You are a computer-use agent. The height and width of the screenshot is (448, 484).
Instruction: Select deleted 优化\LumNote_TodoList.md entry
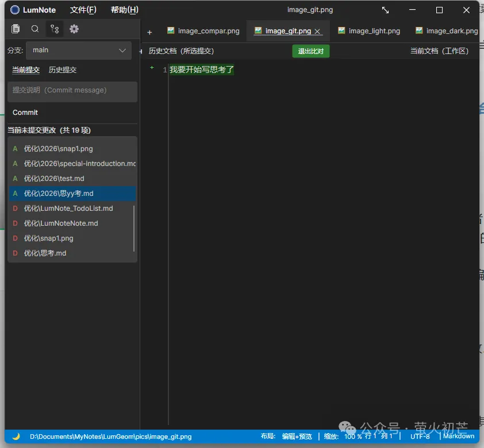pos(72,208)
